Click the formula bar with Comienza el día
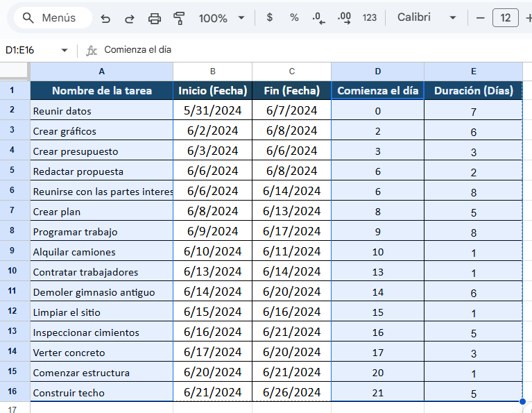Screen dimensions: 532x413 click(x=316, y=50)
